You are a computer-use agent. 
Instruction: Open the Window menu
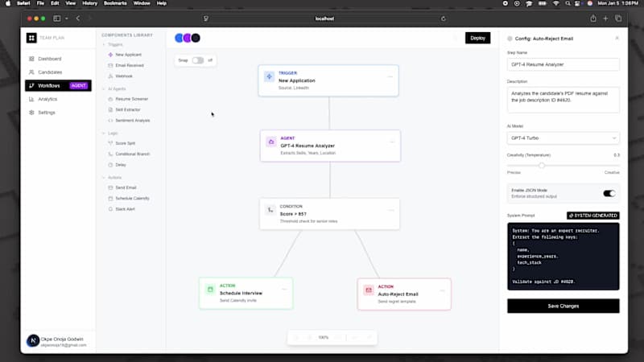(142, 3)
